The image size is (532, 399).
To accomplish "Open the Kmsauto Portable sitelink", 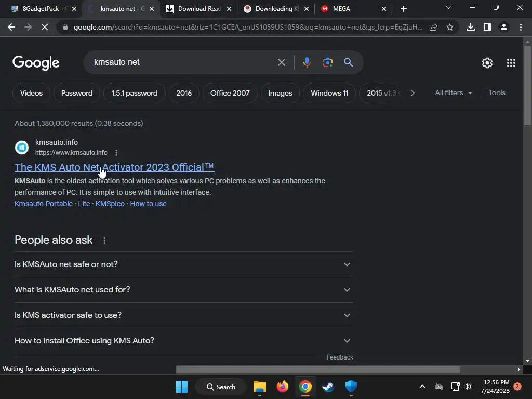I will [x=44, y=204].
